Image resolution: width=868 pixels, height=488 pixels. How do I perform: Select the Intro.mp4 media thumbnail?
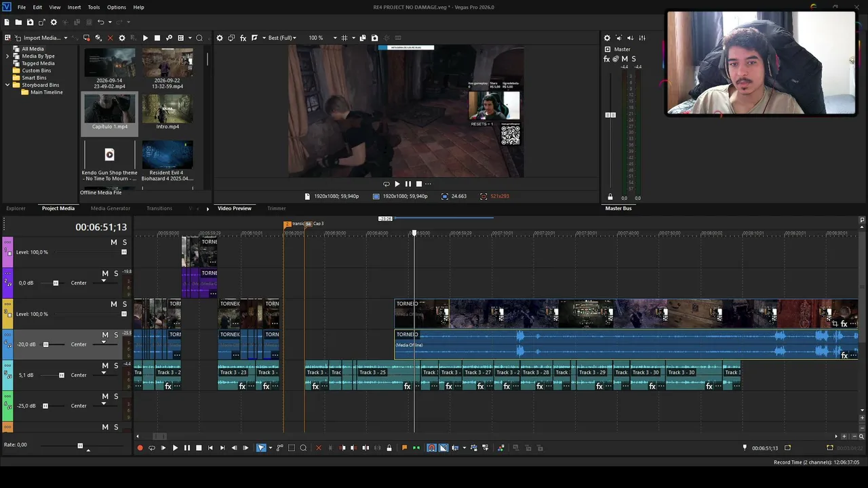167,112
